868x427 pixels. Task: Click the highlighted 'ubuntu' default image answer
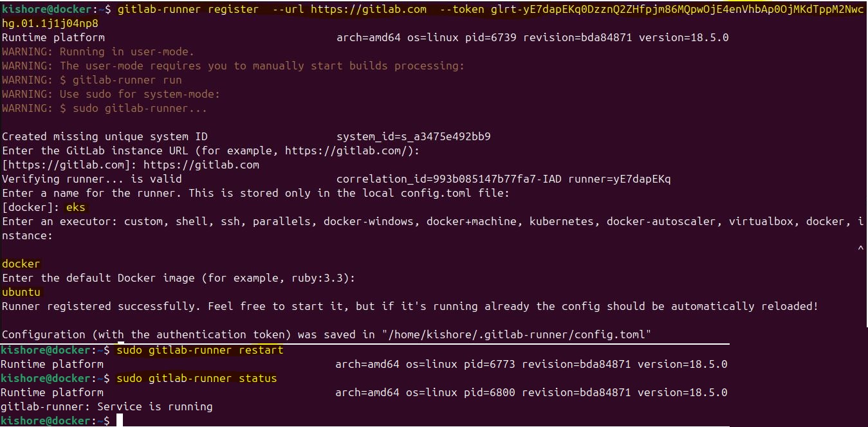pos(21,292)
